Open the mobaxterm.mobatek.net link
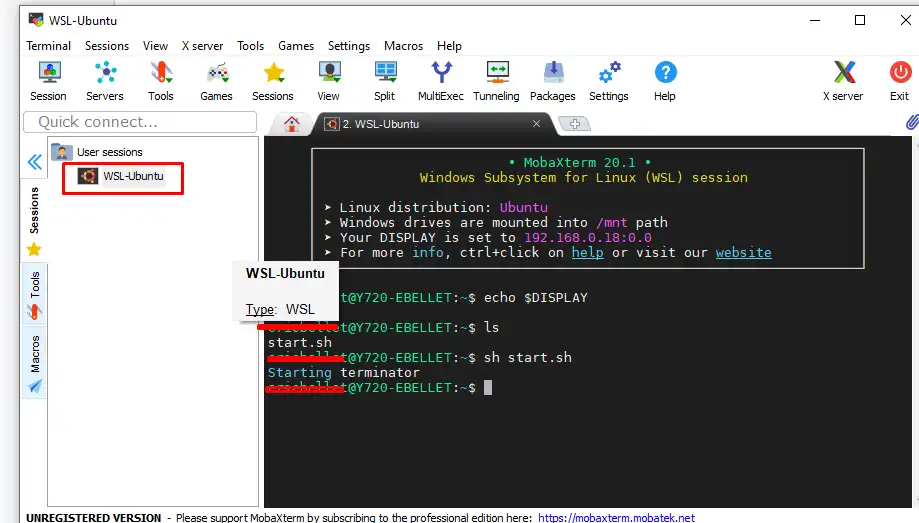919x523 pixels. (617, 517)
